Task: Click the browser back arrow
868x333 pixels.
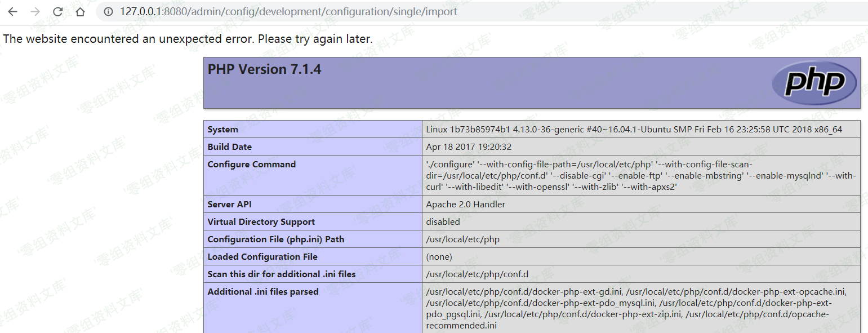Action: coord(12,12)
